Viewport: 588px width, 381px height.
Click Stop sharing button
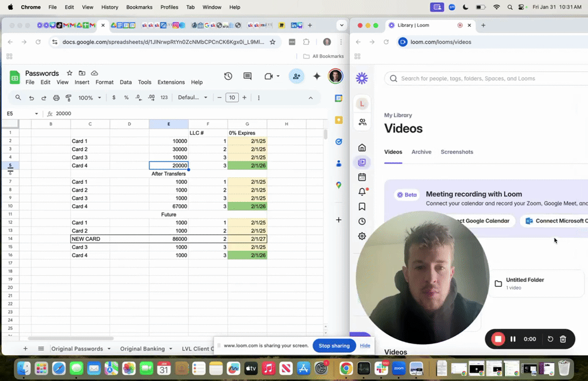334,346
